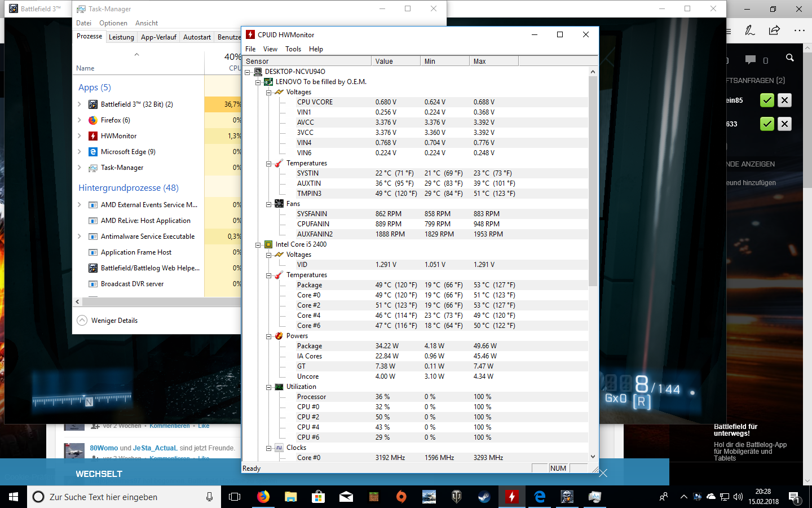Select the Firefox process icon in Task-Manager
Image resolution: width=812 pixels, height=508 pixels.
point(93,120)
